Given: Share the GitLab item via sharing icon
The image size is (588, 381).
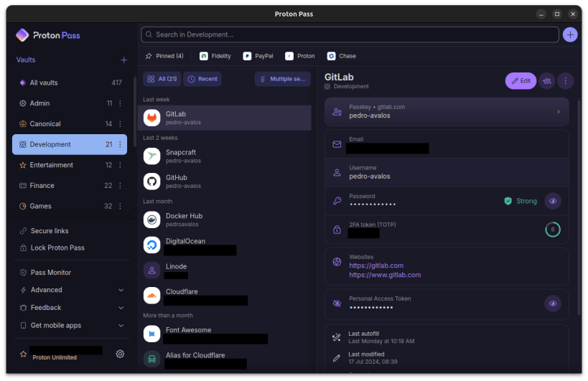Looking at the screenshot, I should 547,80.
